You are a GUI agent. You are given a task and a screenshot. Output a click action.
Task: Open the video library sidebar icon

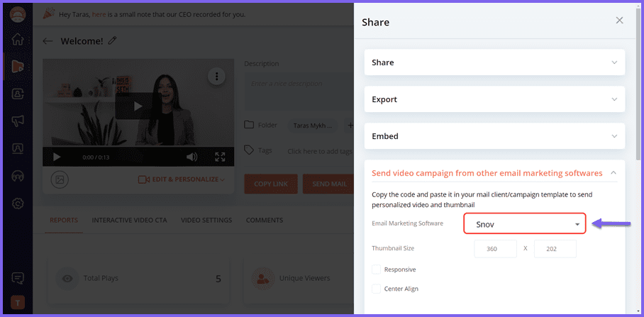tap(18, 67)
